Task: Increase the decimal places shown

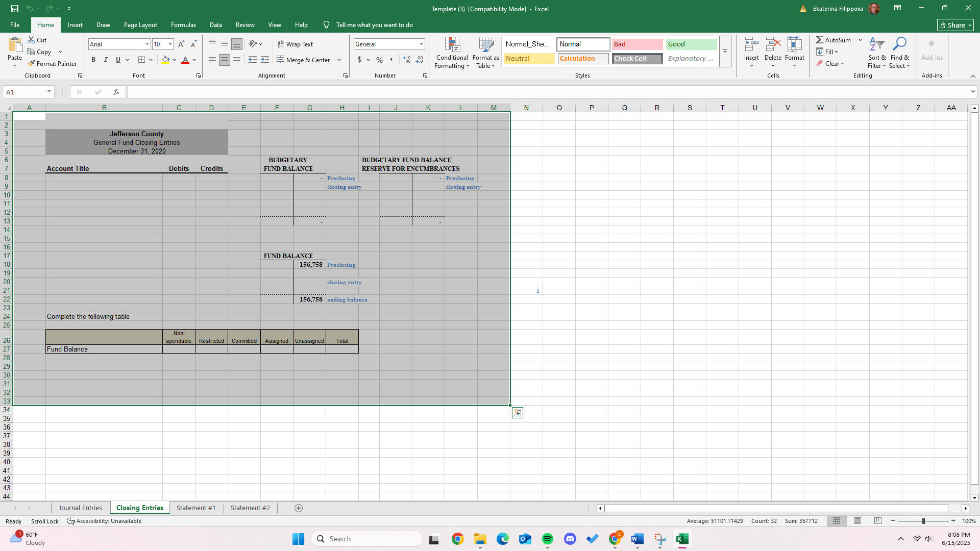Action: tap(407, 60)
